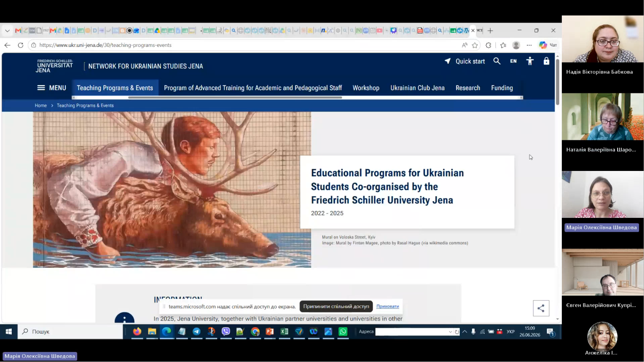
Task: Open Viber from the taskbar
Action: tap(226, 331)
